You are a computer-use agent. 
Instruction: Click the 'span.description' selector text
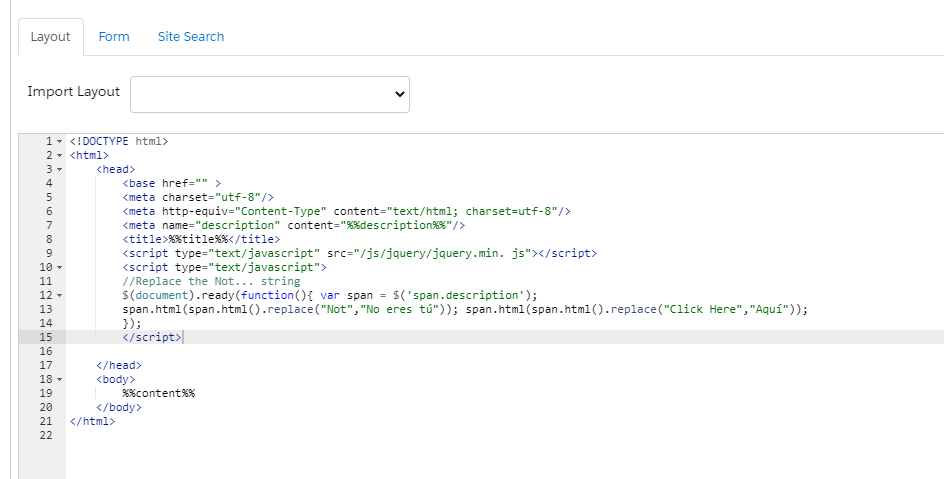(x=465, y=295)
